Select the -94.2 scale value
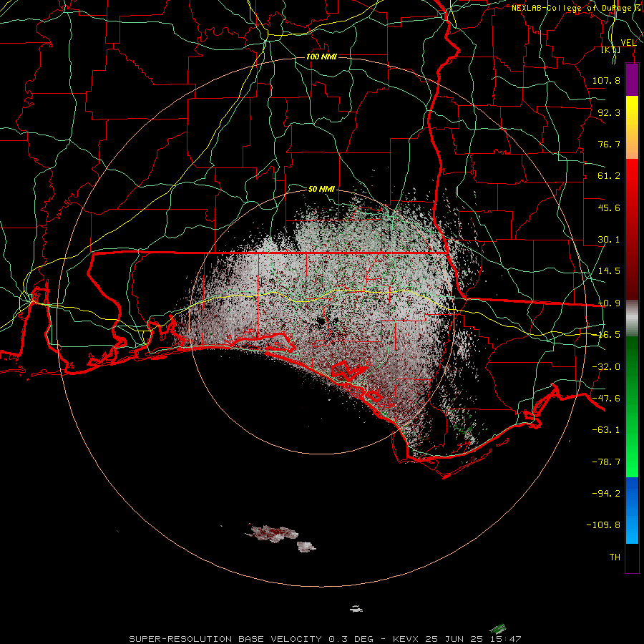 click(x=606, y=493)
